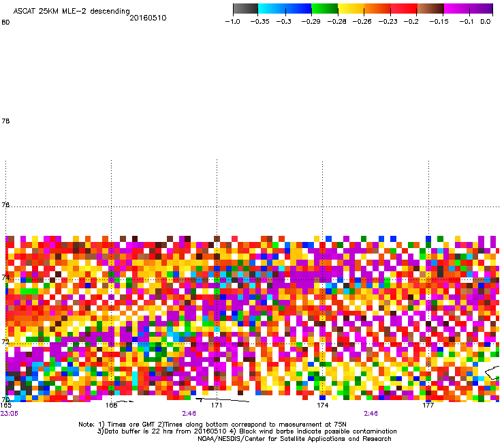This screenshot has height=443, width=504.
Task: Click the '-0.2' color scale label
Action: (x=411, y=22)
